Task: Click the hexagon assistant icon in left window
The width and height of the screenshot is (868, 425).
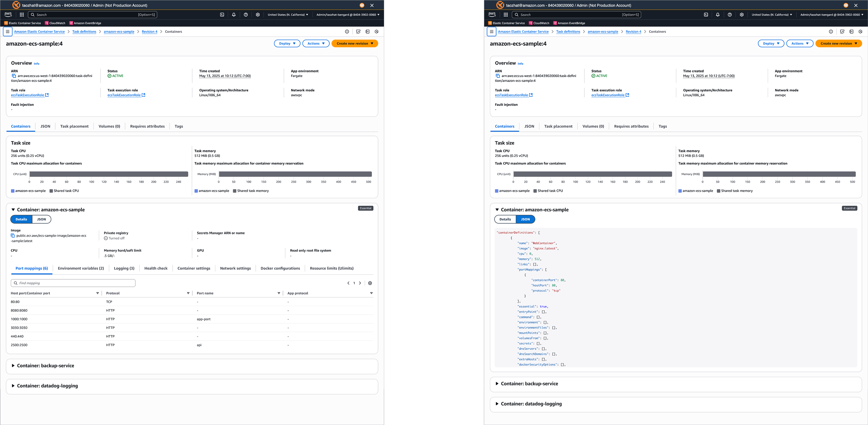Action: [x=377, y=32]
